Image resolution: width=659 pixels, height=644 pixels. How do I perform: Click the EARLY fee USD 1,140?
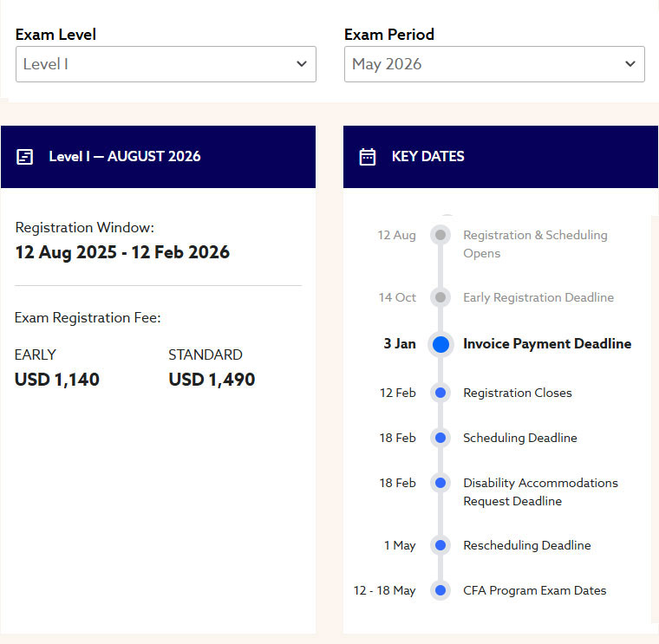[x=57, y=380]
